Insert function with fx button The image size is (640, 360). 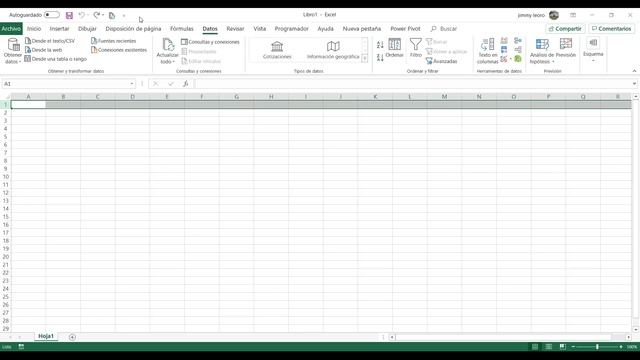point(185,84)
